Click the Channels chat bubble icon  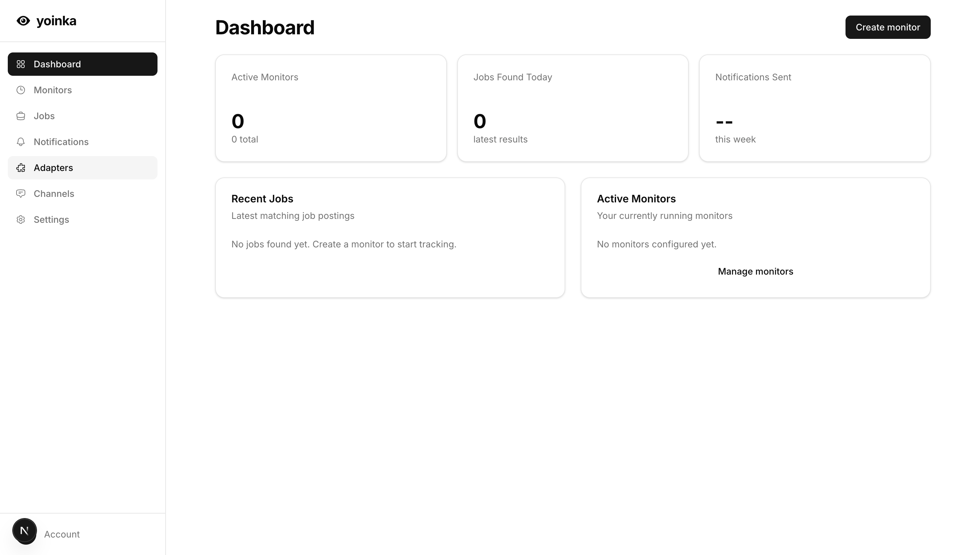tap(21, 194)
